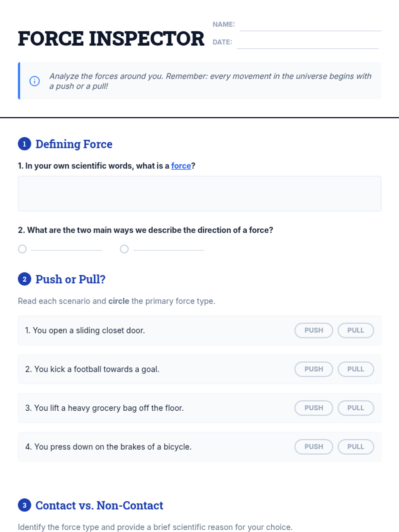Viewport: 399px width, 532px height.
Task: Choose PUSH for pressing bicycle brakes
Action: (x=314, y=447)
